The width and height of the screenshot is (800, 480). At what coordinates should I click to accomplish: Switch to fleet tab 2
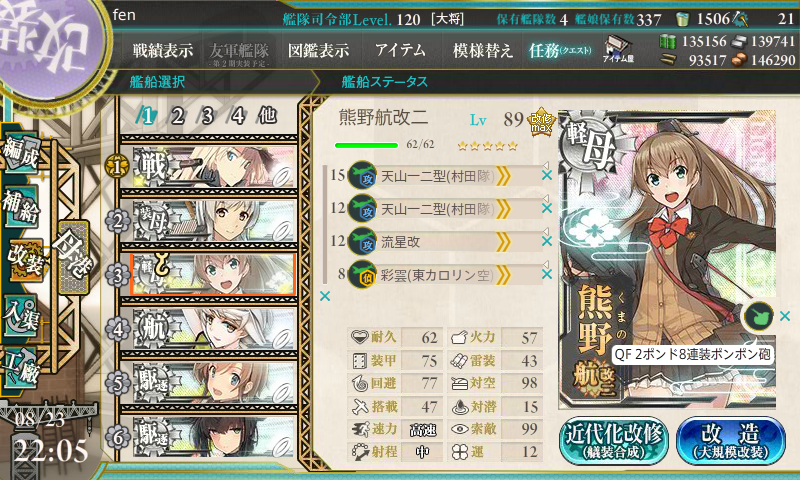[177, 116]
